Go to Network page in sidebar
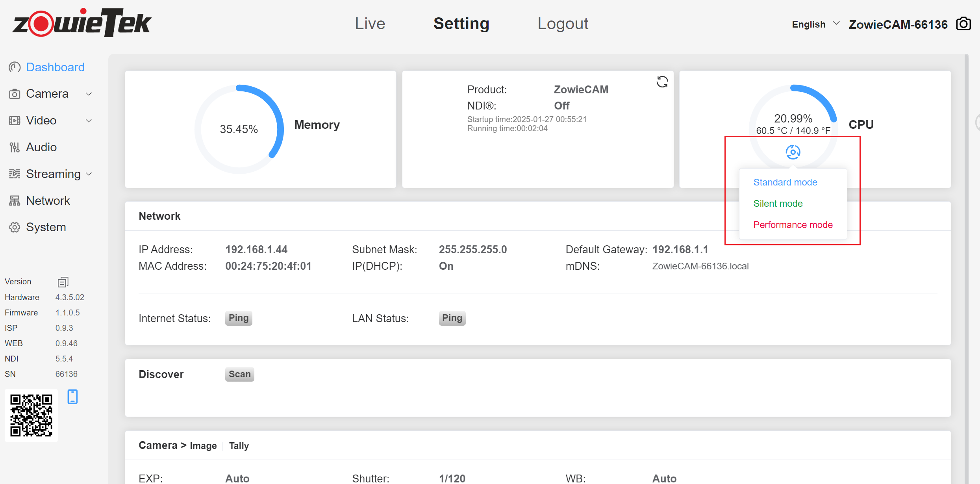 (48, 201)
